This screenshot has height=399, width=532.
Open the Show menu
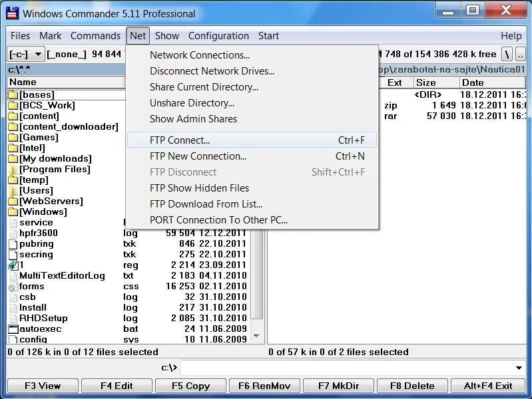point(167,36)
